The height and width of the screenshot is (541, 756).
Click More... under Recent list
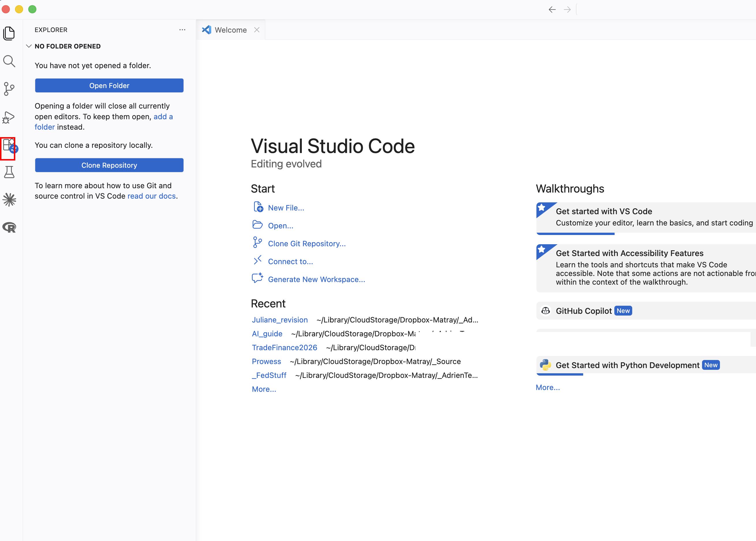[x=264, y=389]
